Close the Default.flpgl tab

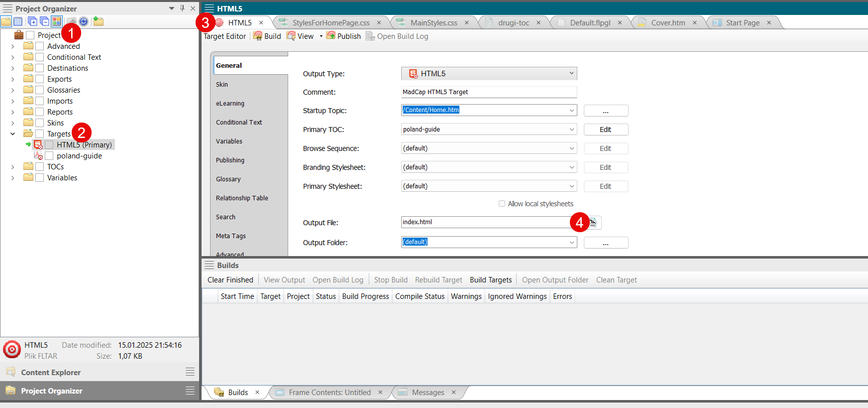620,22
